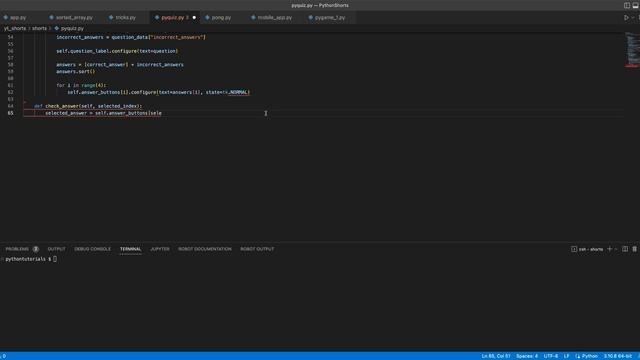Screen dimensions: 640x360
Task: Click the selected_answer variable on line 65
Action: [66, 113]
